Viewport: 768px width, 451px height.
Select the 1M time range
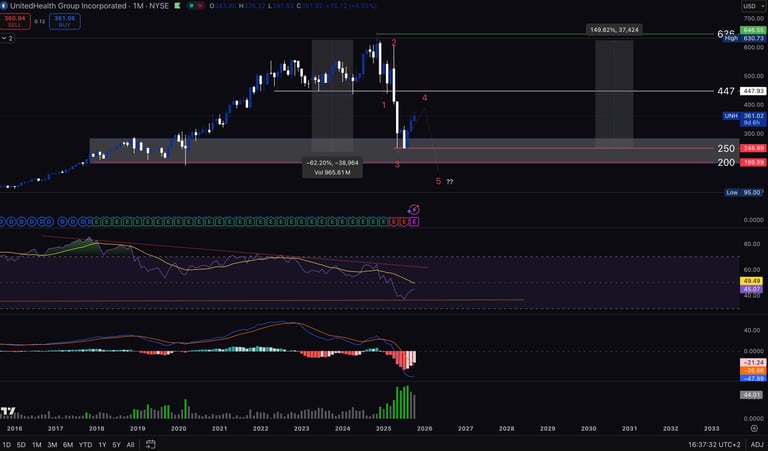pos(37,445)
